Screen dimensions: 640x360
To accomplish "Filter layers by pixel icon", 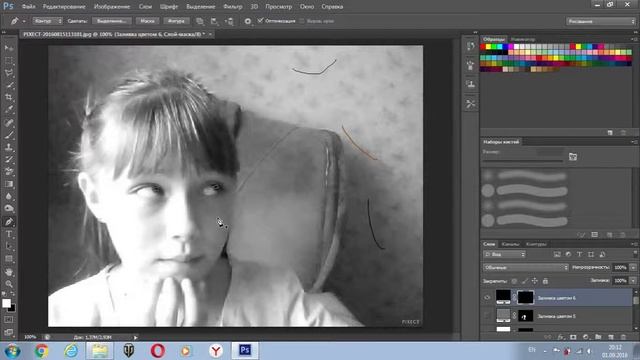I will 557,254.
